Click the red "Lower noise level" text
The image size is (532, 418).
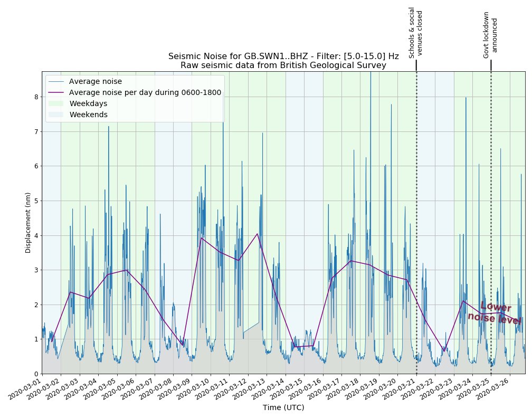495,313
